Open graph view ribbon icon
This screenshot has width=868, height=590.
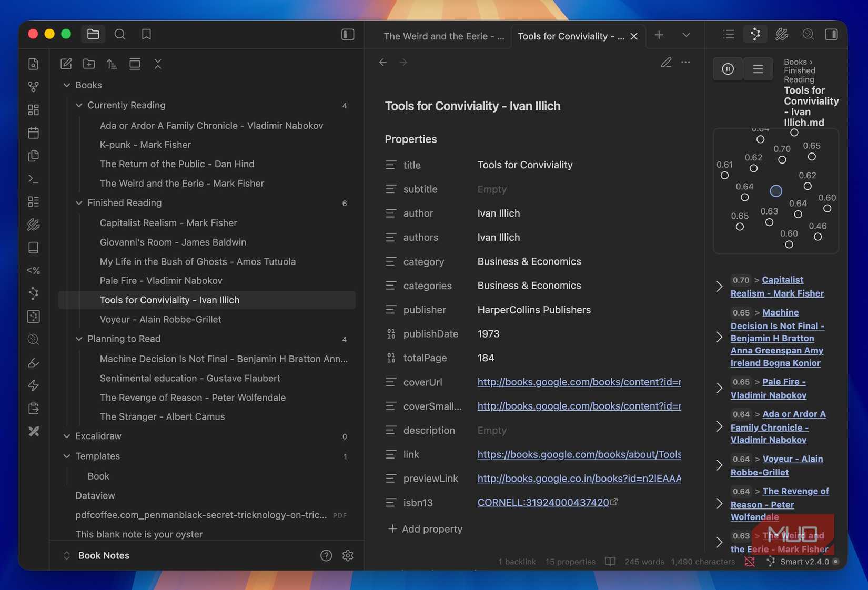click(33, 86)
